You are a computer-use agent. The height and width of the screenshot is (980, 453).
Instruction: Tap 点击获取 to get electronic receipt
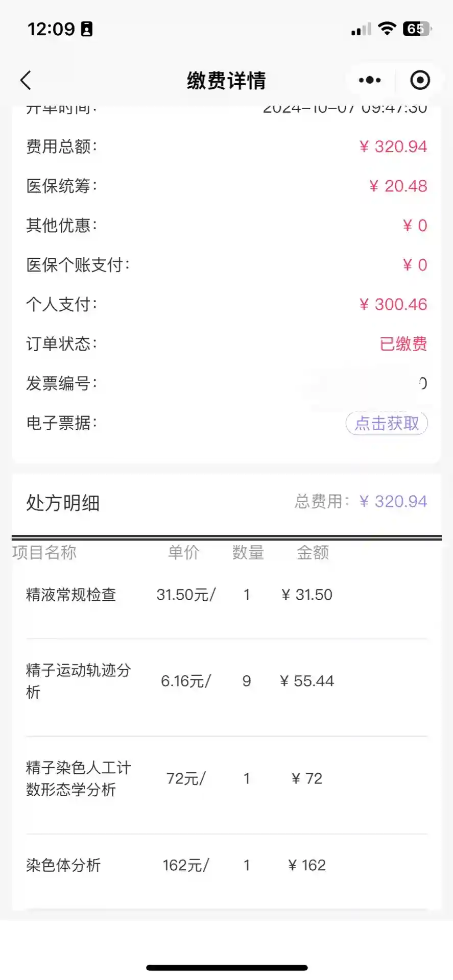click(387, 423)
